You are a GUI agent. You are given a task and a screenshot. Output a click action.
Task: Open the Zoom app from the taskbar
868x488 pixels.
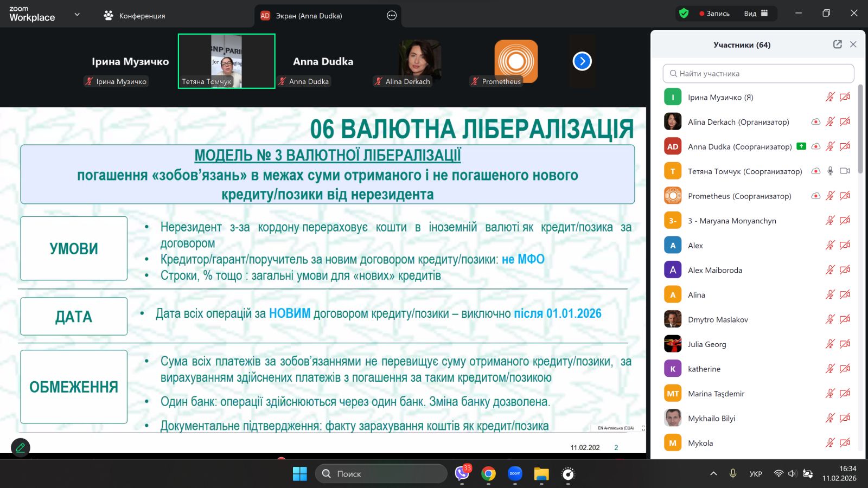(x=515, y=474)
